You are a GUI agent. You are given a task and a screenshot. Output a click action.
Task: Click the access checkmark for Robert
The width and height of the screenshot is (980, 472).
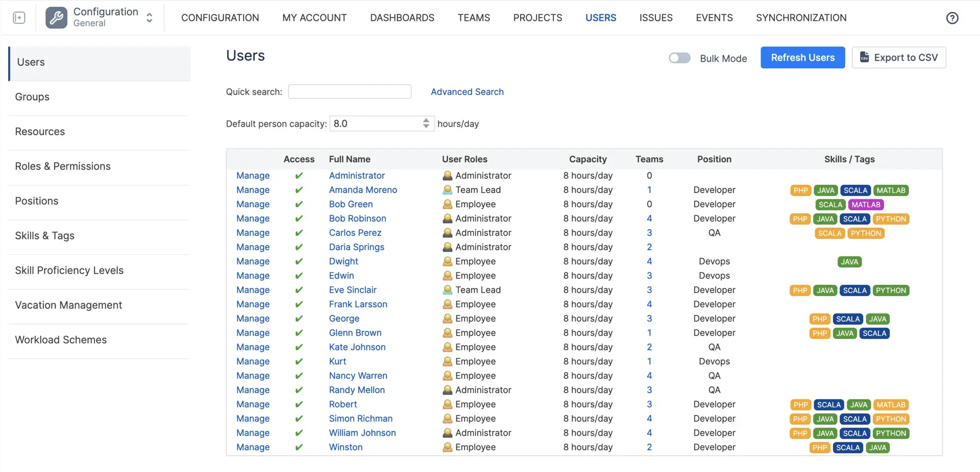[299, 404]
